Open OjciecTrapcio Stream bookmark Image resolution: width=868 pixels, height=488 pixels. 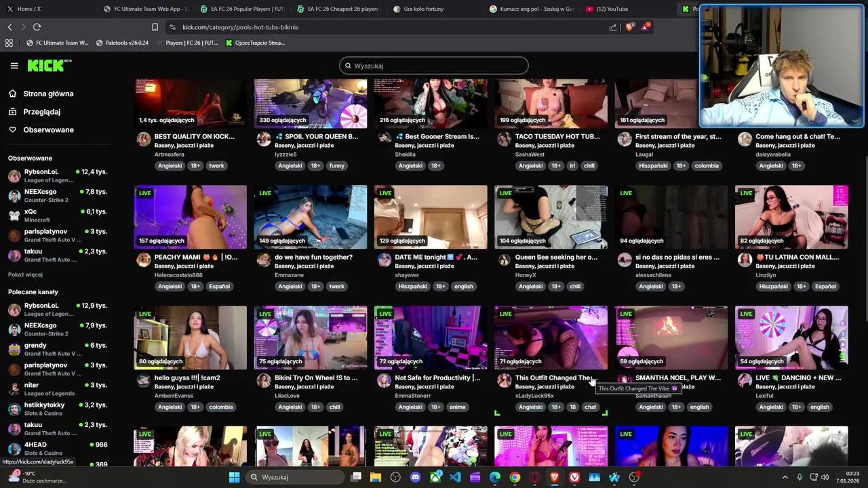255,43
